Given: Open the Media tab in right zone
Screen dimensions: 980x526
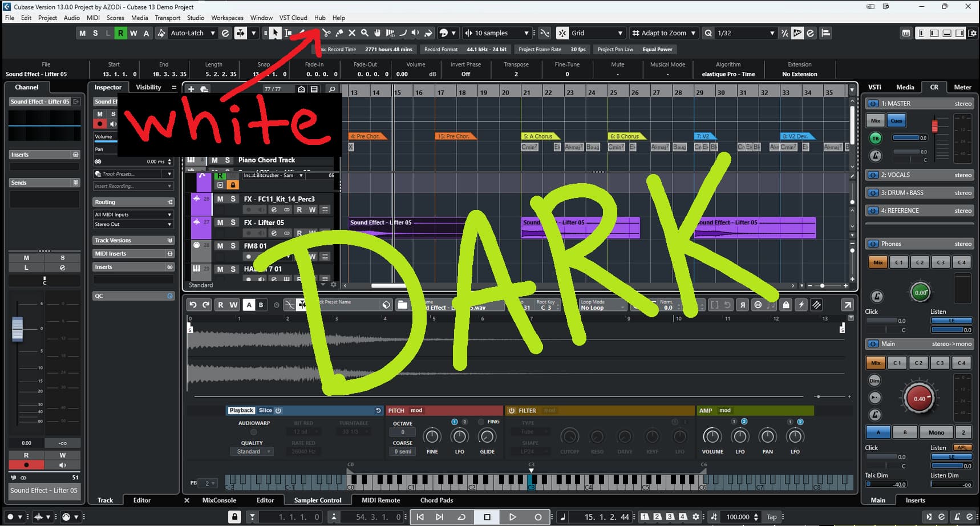Looking at the screenshot, I should click(905, 87).
